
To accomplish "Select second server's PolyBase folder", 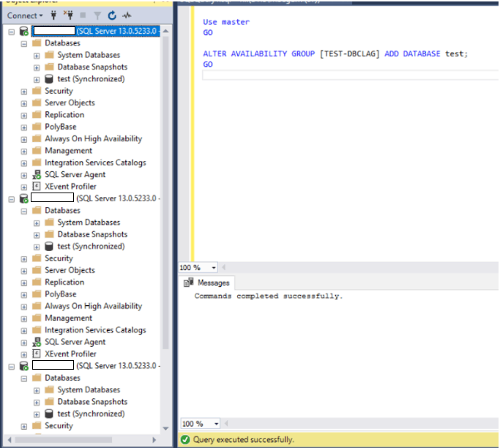I will pos(61,294).
